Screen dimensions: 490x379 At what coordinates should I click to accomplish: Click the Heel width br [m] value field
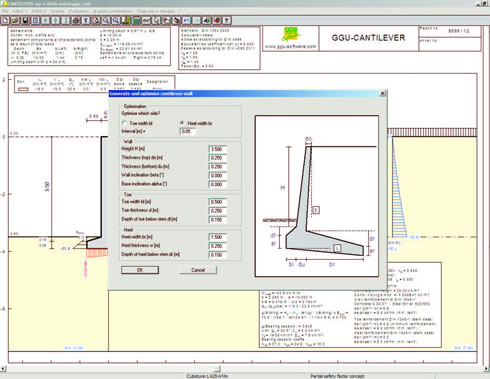218,237
